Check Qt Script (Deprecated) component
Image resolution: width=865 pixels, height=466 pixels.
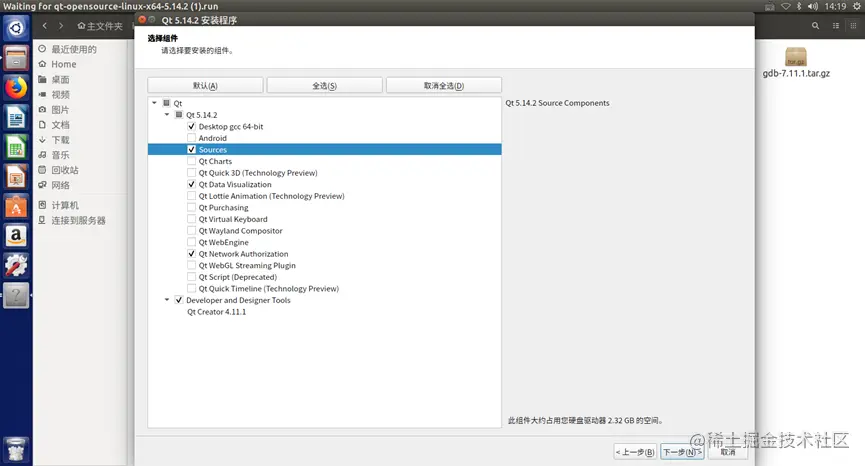coord(191,277)
